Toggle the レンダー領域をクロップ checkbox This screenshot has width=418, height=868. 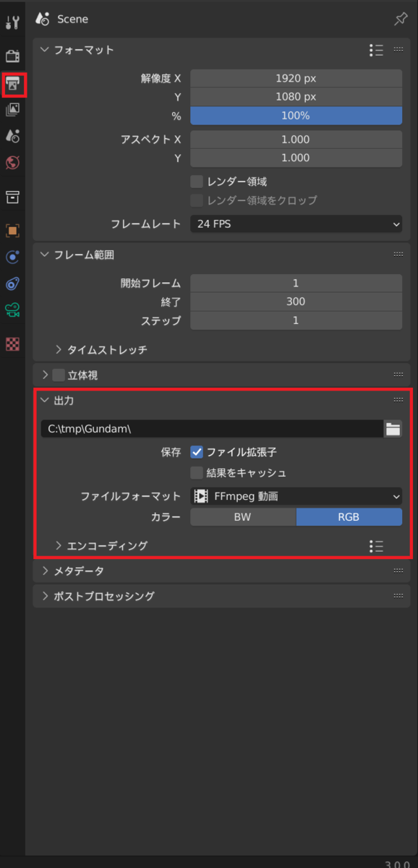pos(196,200)
